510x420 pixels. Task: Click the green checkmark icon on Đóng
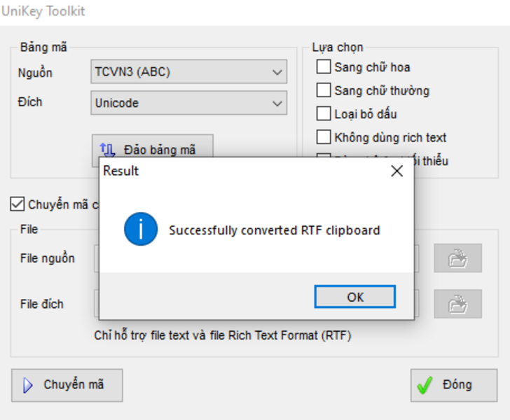(x=425, y=385)
